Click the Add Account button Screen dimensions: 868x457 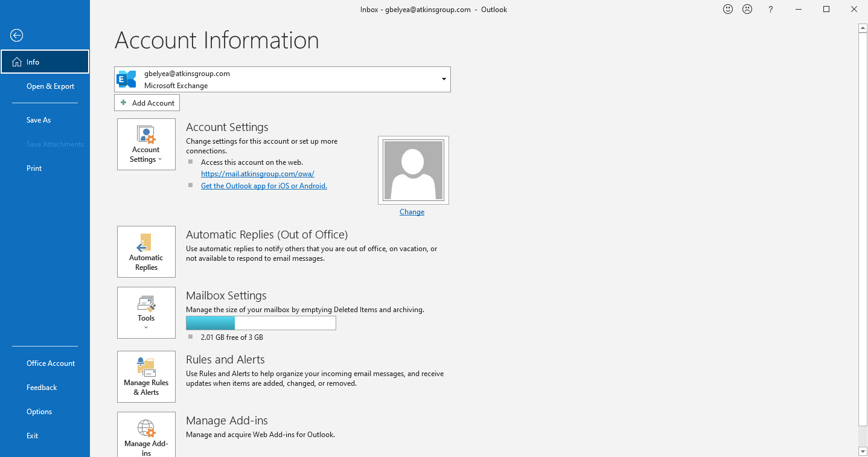click(147, 103)
